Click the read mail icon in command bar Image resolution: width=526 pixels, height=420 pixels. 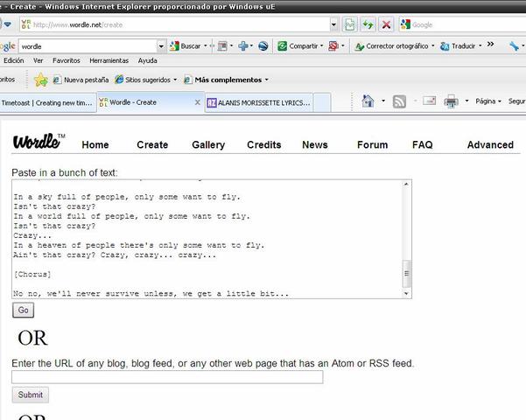click(x=429, y=101)
